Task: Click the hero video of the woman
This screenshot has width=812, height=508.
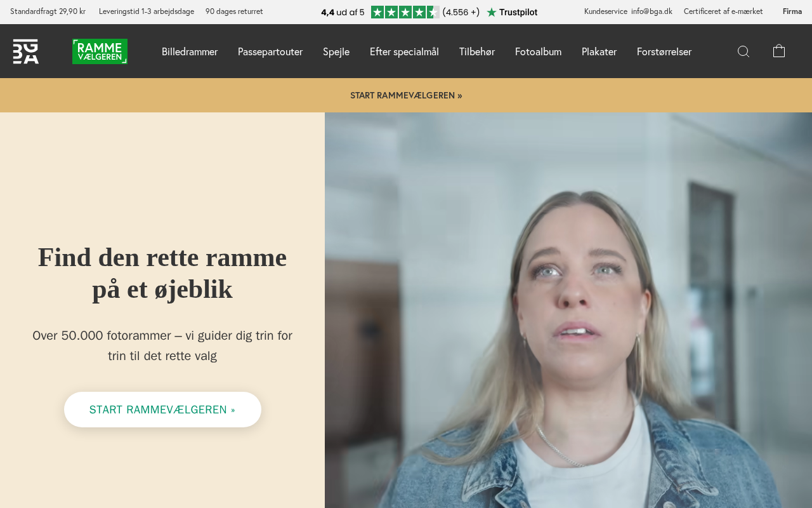Action: click(568, 311)
